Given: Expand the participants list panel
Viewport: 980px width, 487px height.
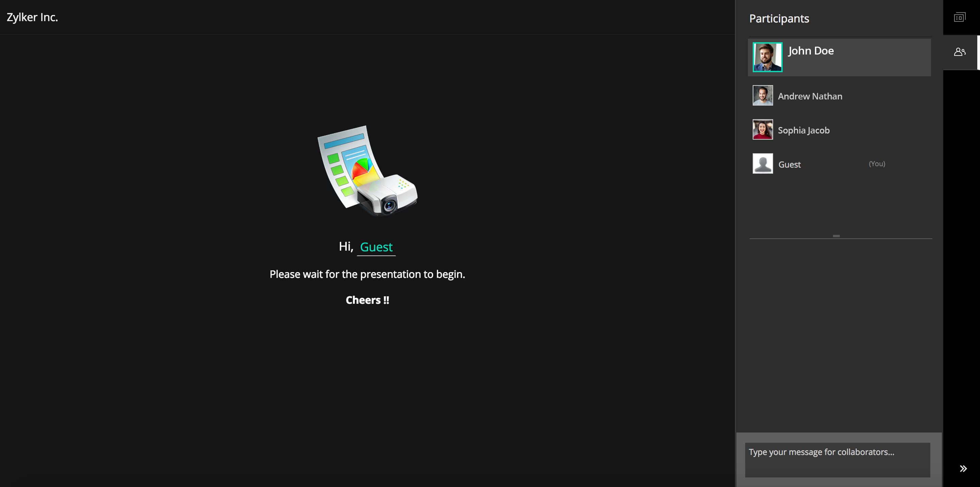Looking at the screenshot, I should point(959,51).
